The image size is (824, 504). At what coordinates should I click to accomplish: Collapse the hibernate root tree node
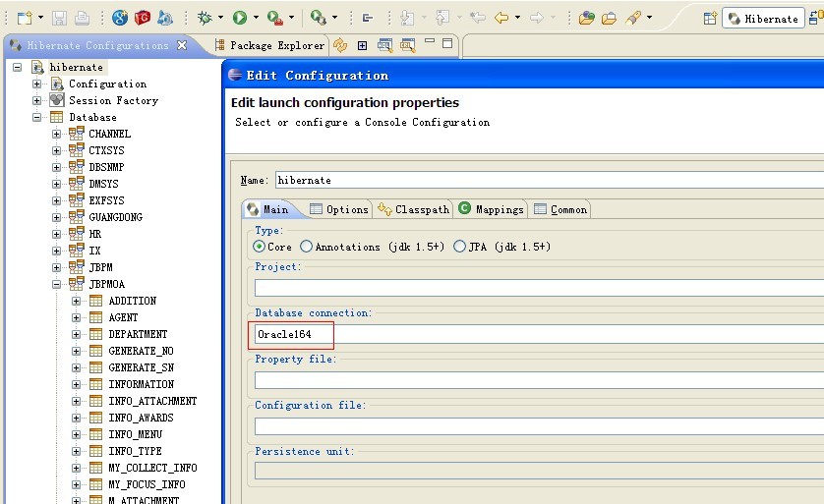coord(18,67)
